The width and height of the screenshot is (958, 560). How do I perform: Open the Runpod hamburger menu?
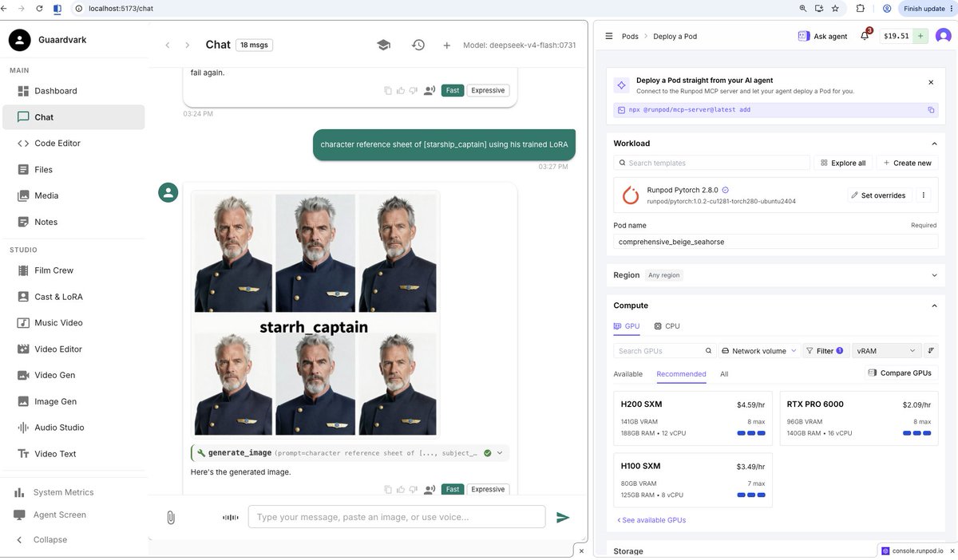609,36
